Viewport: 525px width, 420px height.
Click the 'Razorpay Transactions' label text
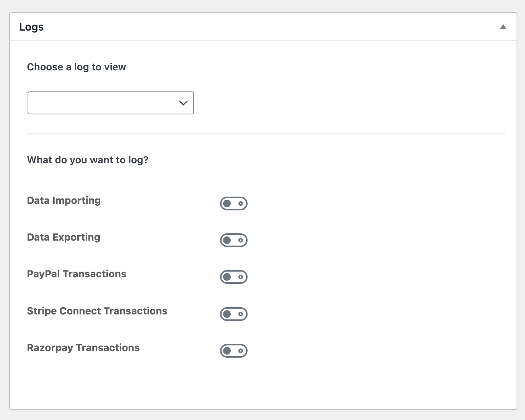(83, 348)
